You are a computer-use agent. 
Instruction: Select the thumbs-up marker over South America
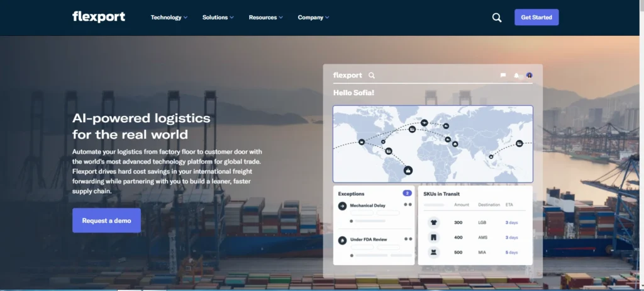coord(408,170)
